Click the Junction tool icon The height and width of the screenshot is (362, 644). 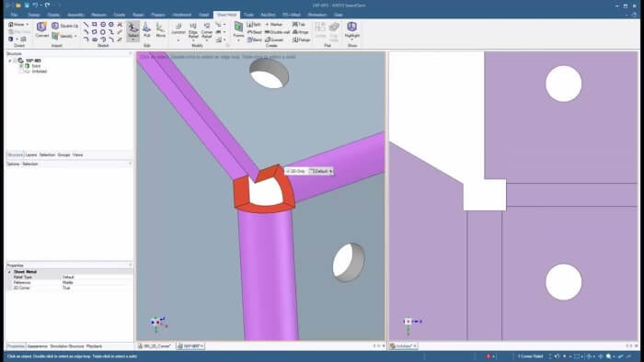[178, 27]
